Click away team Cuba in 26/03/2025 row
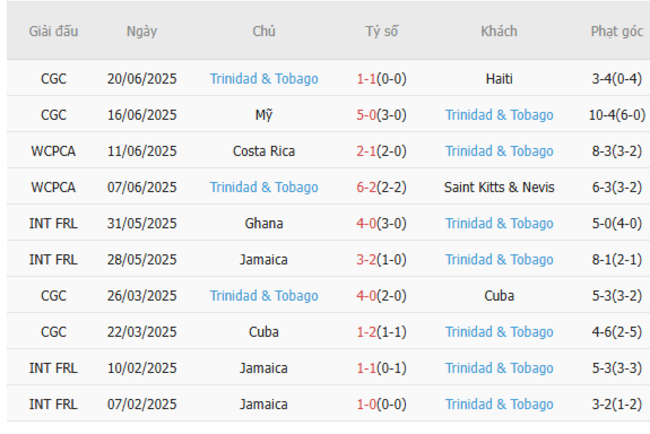650x434 pixels. click(499, 296)
